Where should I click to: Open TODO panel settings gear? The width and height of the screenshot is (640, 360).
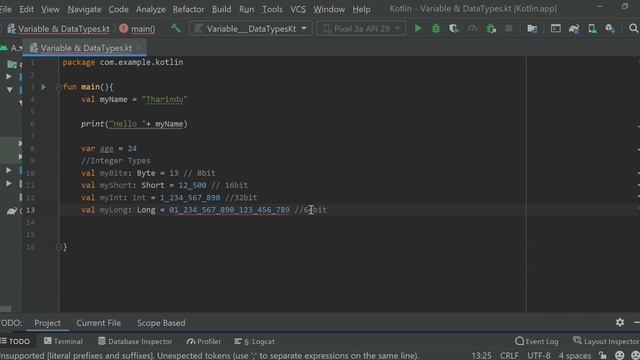pyautogui.click(x=620, y=322)
